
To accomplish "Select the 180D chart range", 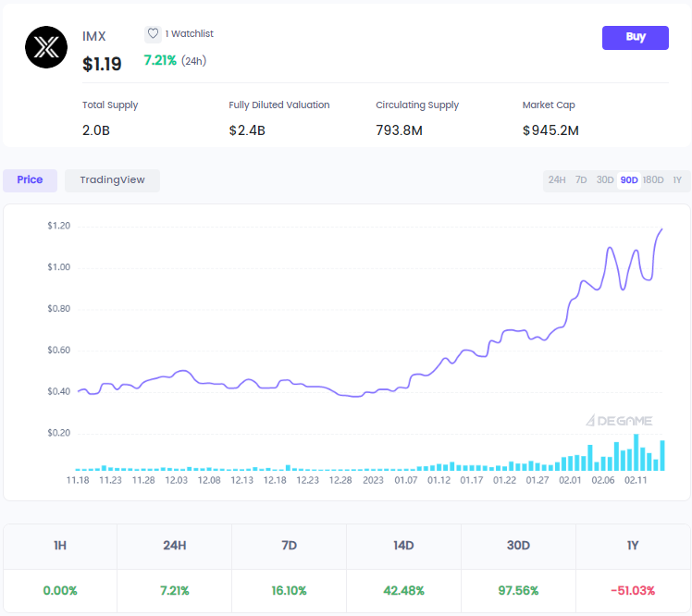I will [653, 179].
